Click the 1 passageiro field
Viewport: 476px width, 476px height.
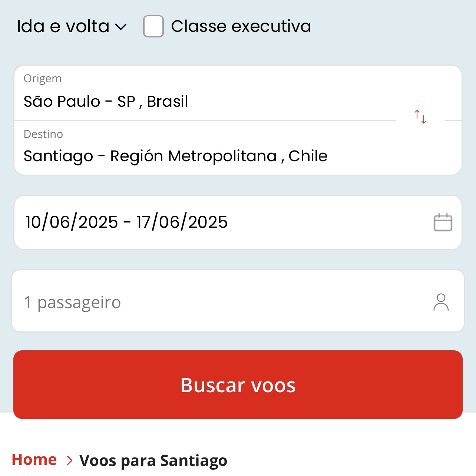(72, 302)
